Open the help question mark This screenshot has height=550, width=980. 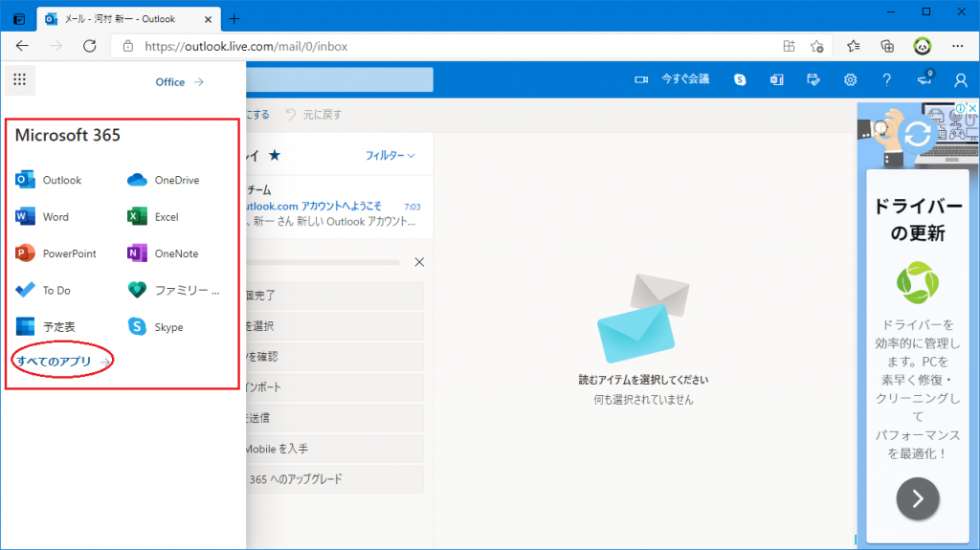tap(887, 80)
